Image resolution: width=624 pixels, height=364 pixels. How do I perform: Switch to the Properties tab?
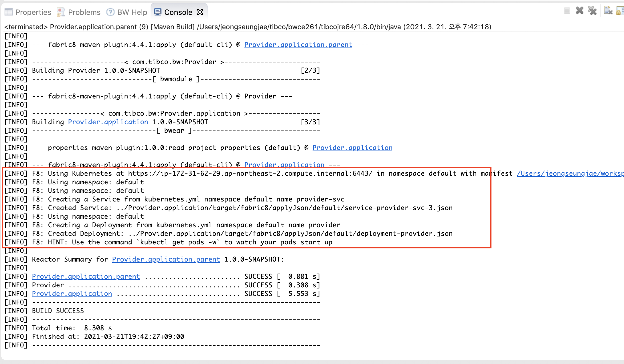tap(28, 12)
